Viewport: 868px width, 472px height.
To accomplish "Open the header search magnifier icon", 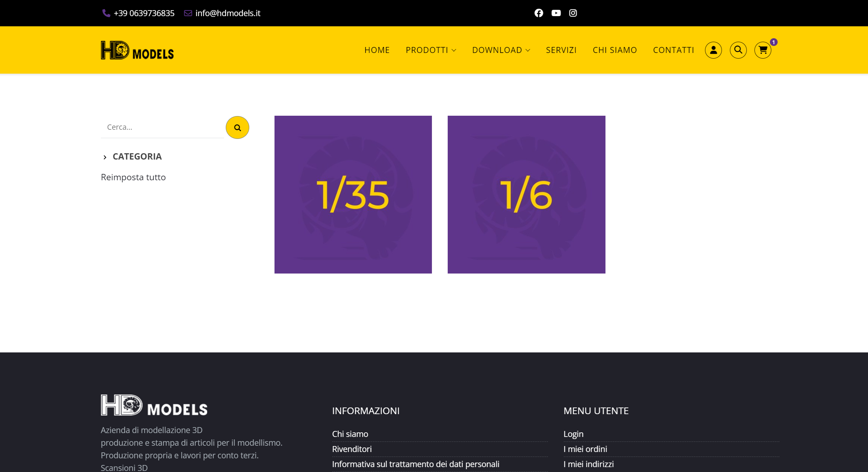I will click(738, 50).
